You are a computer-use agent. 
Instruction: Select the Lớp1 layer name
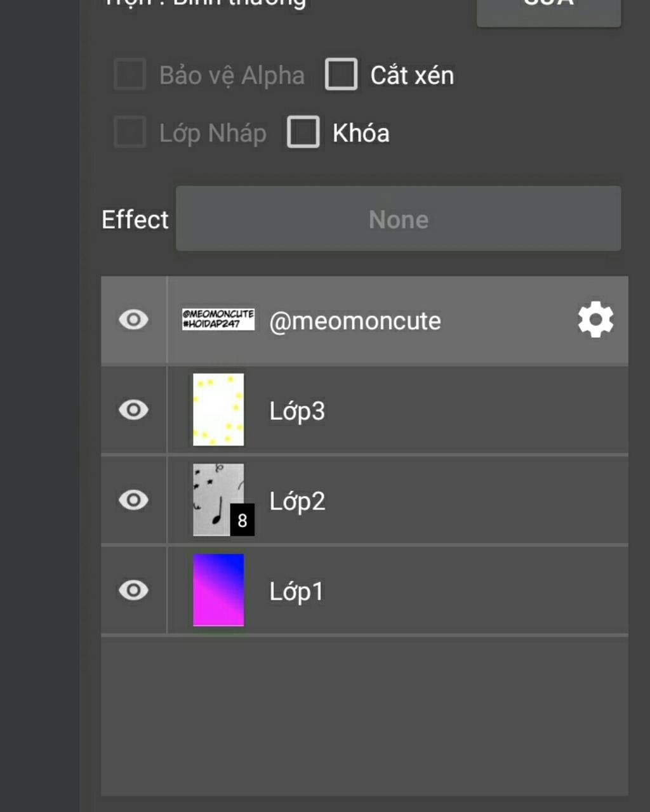pos(296,591)
